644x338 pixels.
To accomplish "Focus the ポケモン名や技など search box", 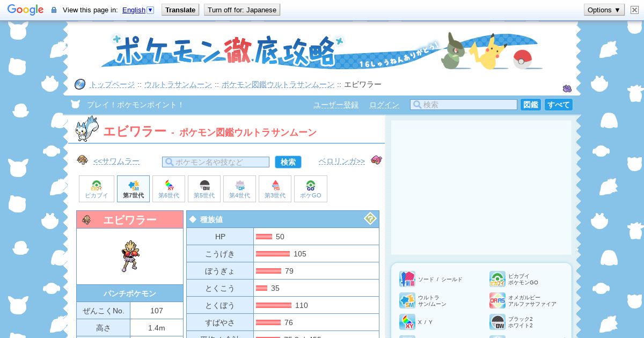I will 216,162.
